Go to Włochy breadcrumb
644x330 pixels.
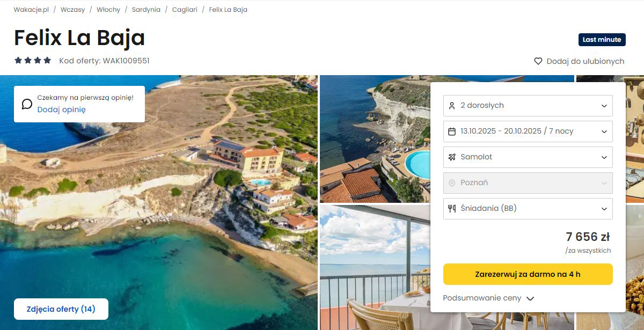pyautogui.click(x=108, y=10)
